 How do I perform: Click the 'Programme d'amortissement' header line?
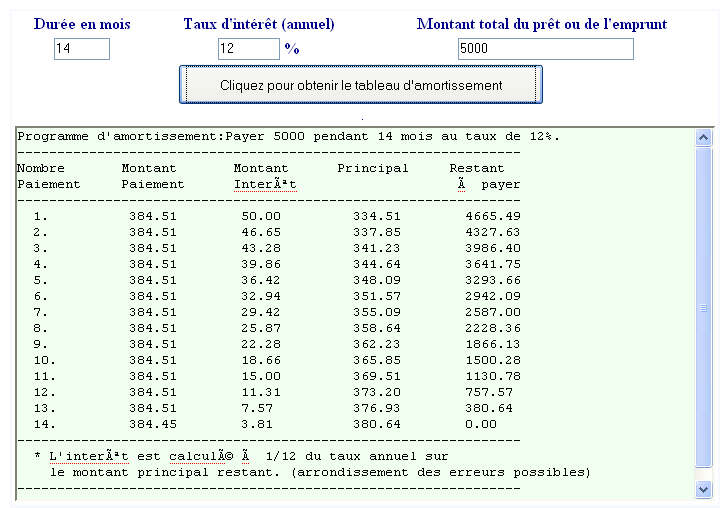(289, 136)
